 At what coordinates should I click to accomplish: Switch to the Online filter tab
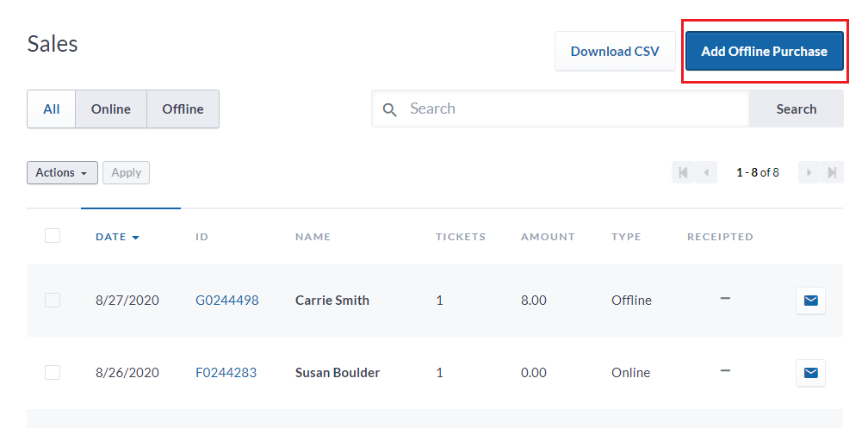(111, 109)
